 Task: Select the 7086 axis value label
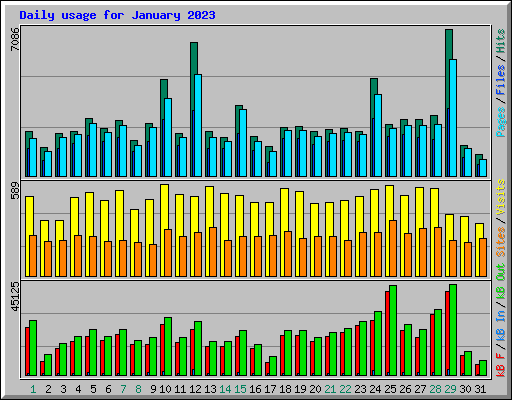[15, 39]
